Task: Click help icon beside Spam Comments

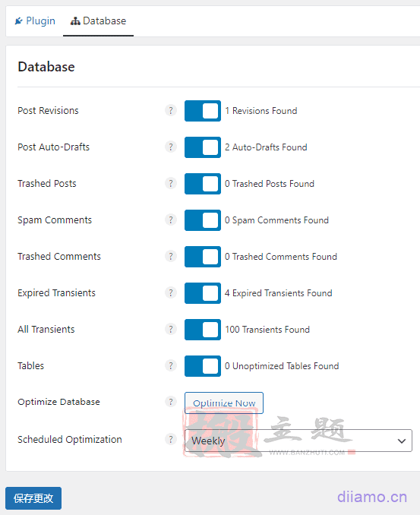Action: click(x=171, y=220)
